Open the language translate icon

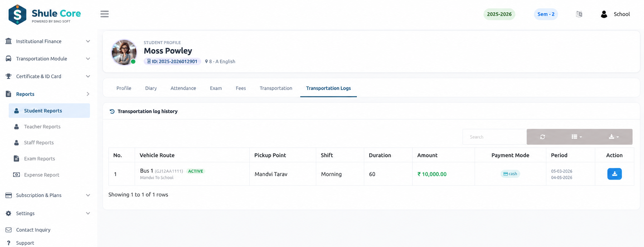[x=579, y=14]
